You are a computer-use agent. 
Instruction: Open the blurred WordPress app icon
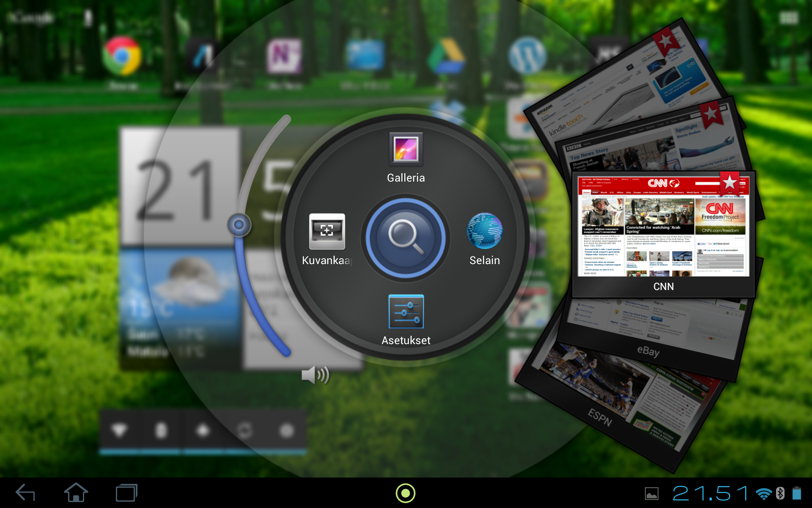(527, 55)
